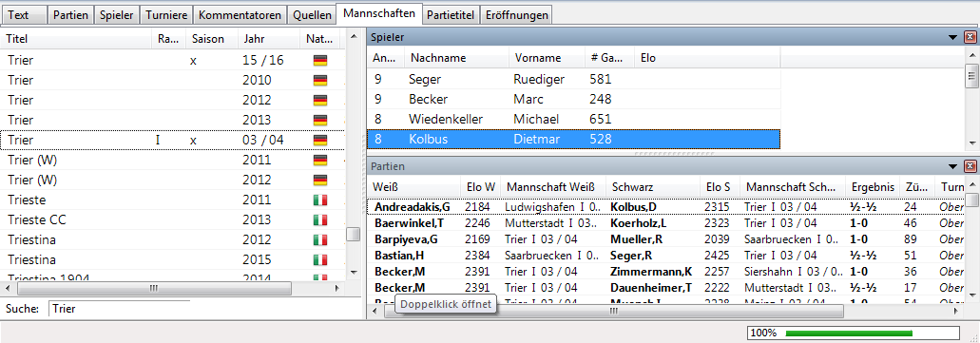The image size is (980, 343).
Task: Click the team list scroll up arrow
Action: [x=354, y=36]
